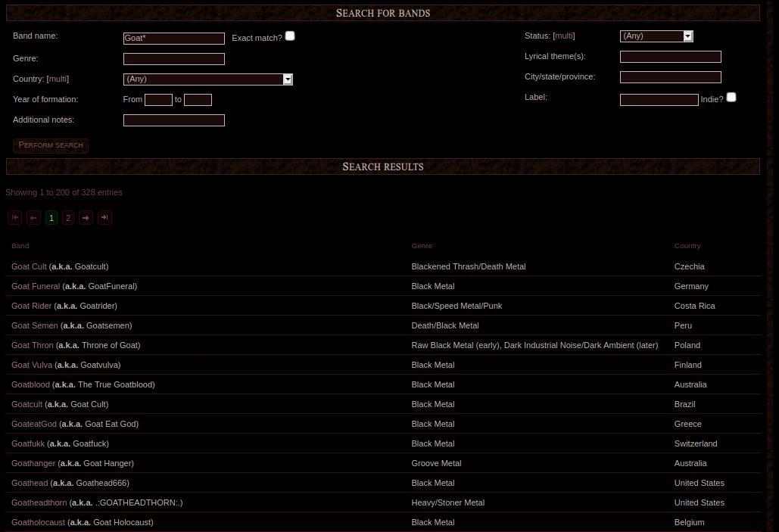Click the Heavy/Stoner Metal genre cell
Screen dimensions: 779x532
(x=447, y=502)
